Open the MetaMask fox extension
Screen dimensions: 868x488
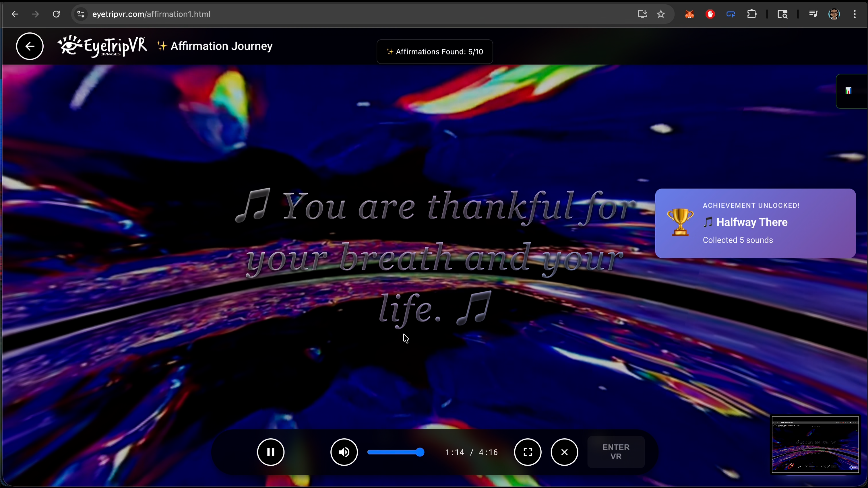[689, 14]
